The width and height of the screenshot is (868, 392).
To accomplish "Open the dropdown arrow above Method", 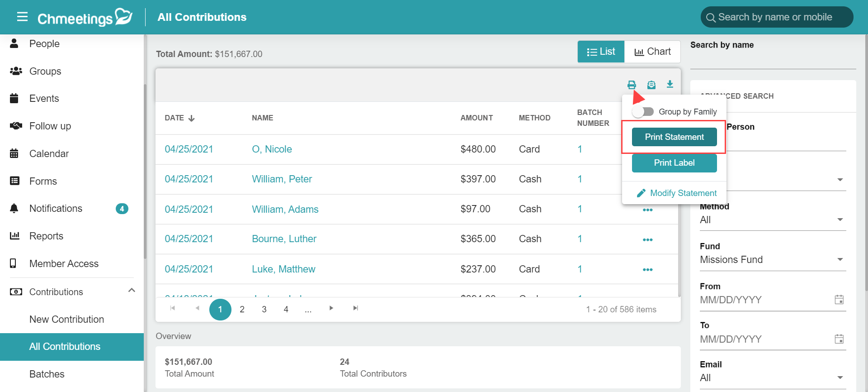I will coord(840,180).
